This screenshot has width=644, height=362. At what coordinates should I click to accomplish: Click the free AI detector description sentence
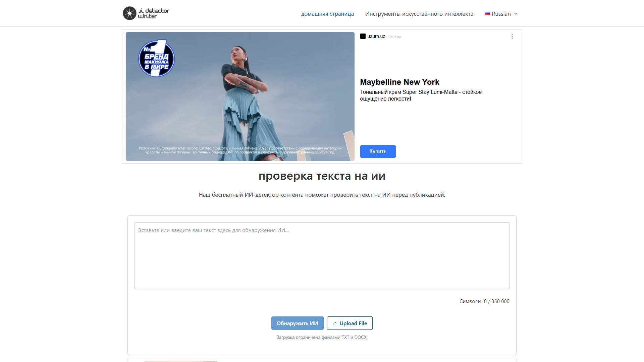point(322,195)
